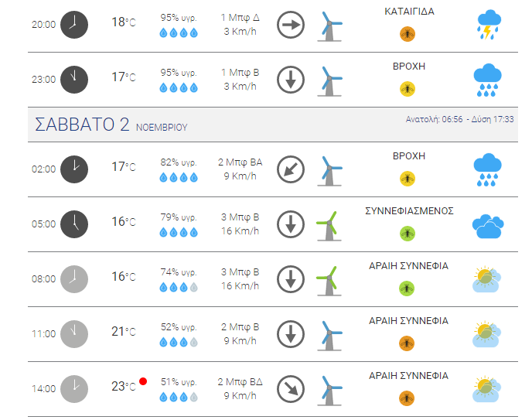The width and height of the screenshot is (532, 420).
Task: Click the east-pointing wind arrow at 20:00
Action: coord(291,25)
